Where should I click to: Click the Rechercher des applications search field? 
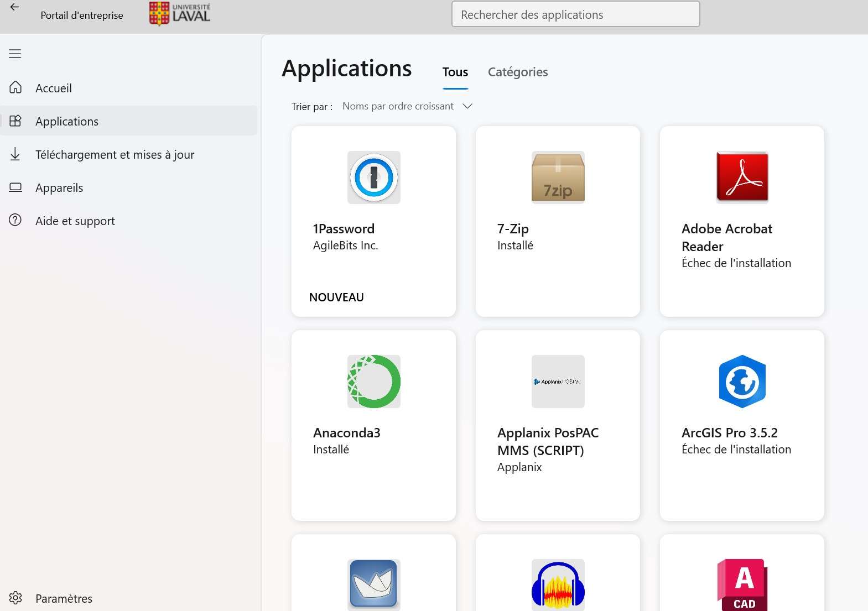pyautogui.click(x=575, y=14)
